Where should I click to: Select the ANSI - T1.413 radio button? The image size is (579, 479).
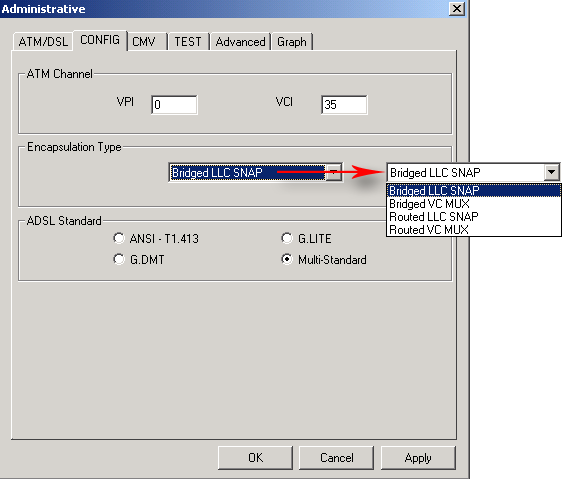[x=119, y=239]
